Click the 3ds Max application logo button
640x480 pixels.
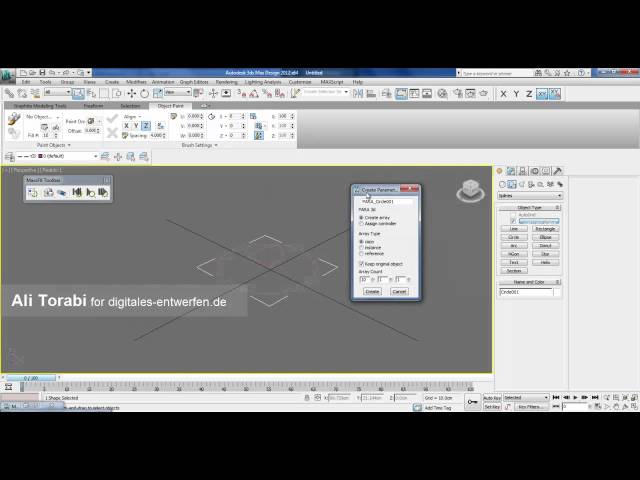(x=7, y=75)
